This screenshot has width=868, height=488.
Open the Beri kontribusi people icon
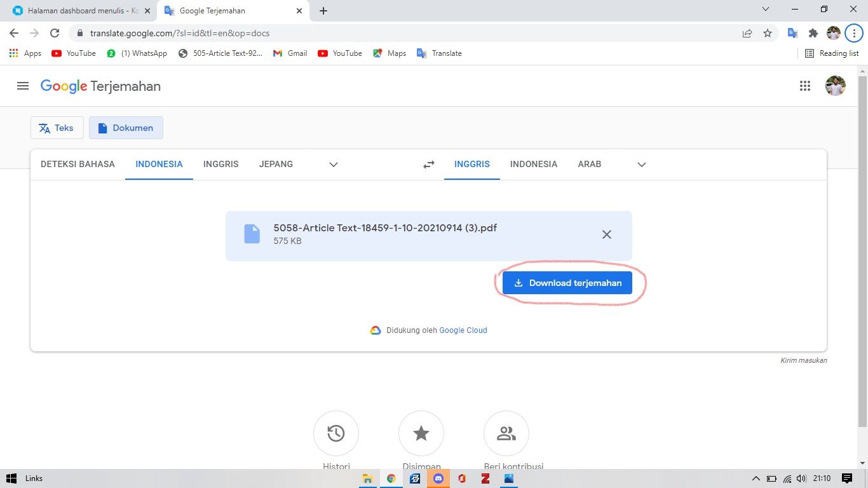click(x=506, y=433)
